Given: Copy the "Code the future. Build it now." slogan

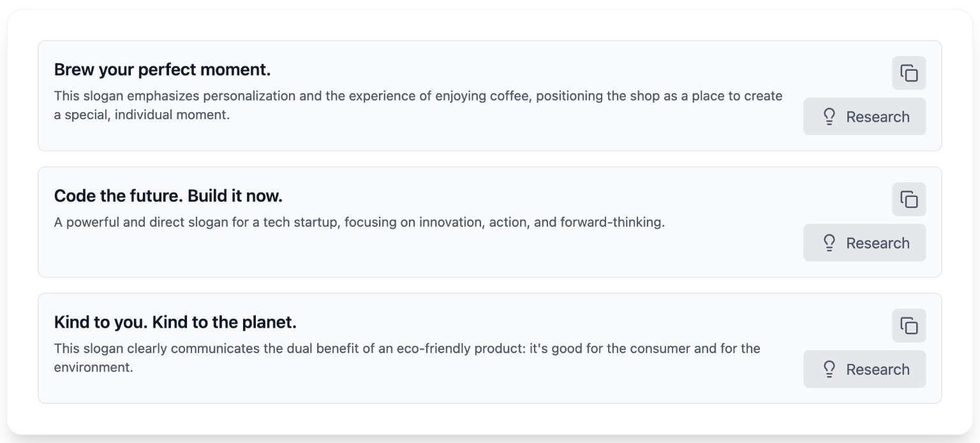Looking at the screenshot, I should coord(909,200).
